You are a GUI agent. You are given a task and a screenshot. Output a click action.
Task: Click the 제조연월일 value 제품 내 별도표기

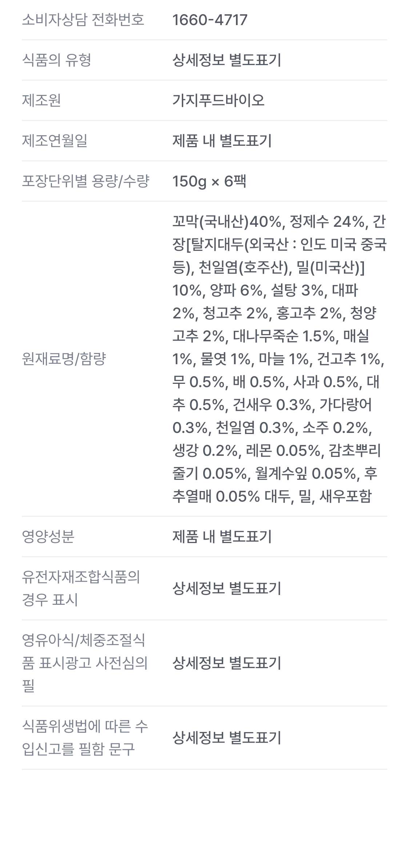(x=222, y=141)
